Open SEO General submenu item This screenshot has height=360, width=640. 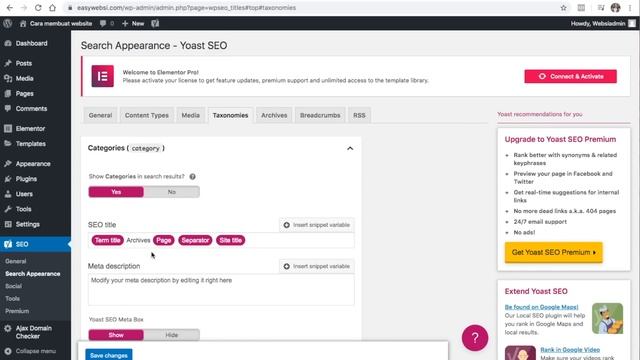pyautogui.click(x=16, y=261)
